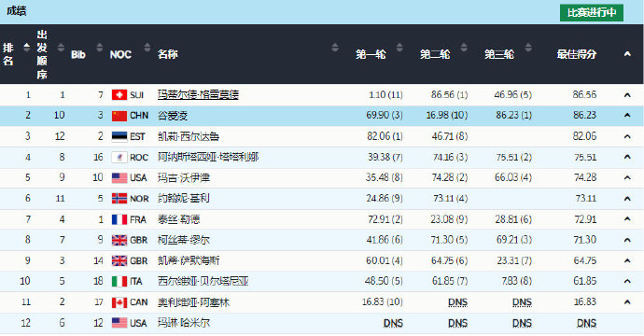Click the 成绩 section title
The width and height of the screenshot is (644, 336).
pos(17,11)
